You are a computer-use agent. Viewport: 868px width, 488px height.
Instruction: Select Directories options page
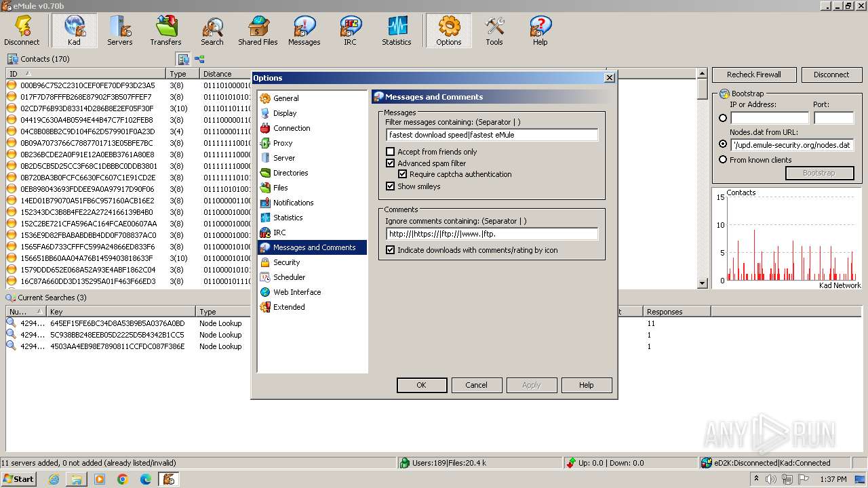click(290, 173)
